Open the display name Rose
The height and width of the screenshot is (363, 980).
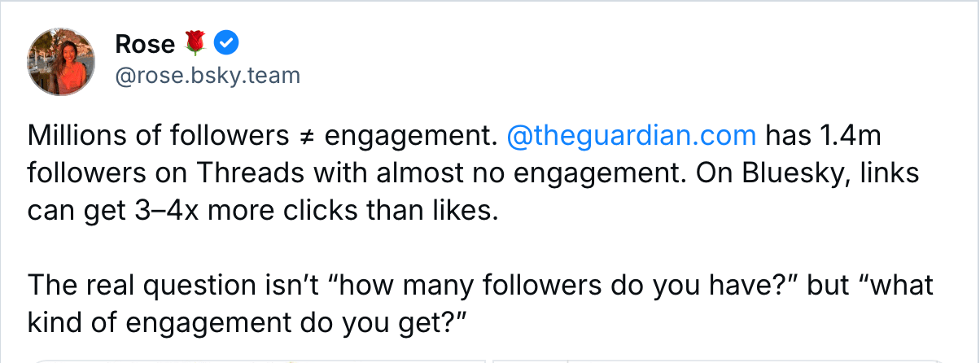click(x=145, y=43)
